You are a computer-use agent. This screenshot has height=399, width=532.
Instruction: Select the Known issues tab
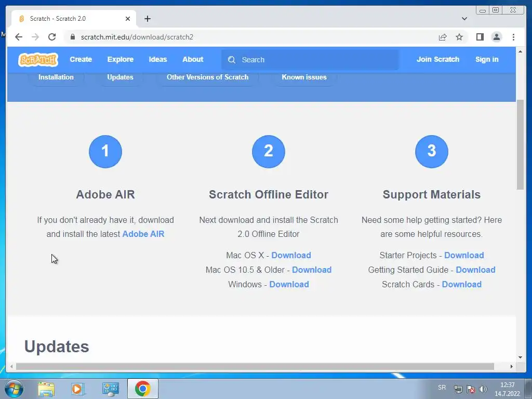click(304, 77)
